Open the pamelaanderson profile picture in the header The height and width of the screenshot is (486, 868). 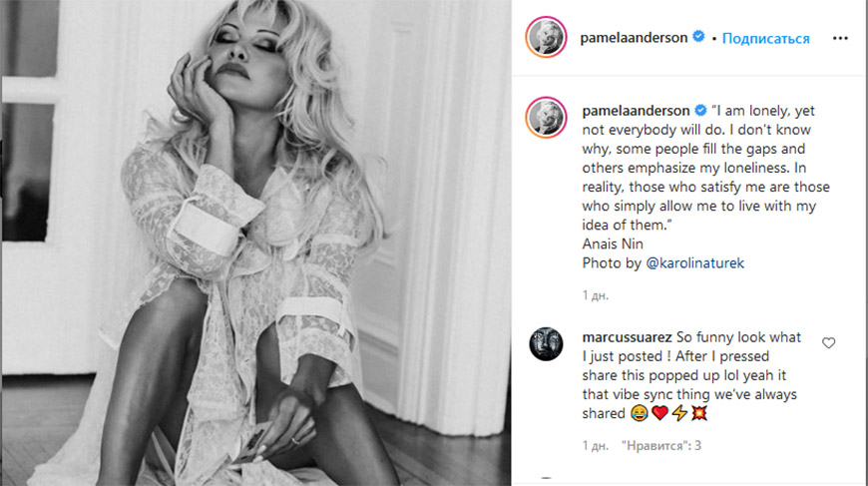coord(546,37)
